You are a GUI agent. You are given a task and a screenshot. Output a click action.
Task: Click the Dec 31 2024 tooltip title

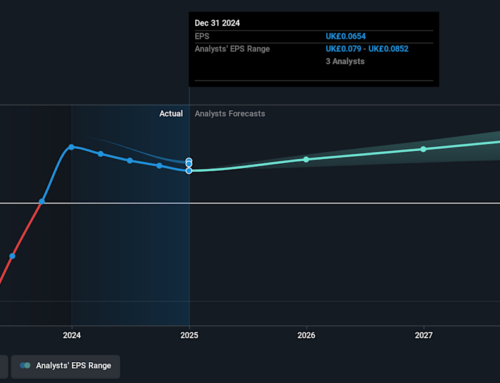pos(217,23)
